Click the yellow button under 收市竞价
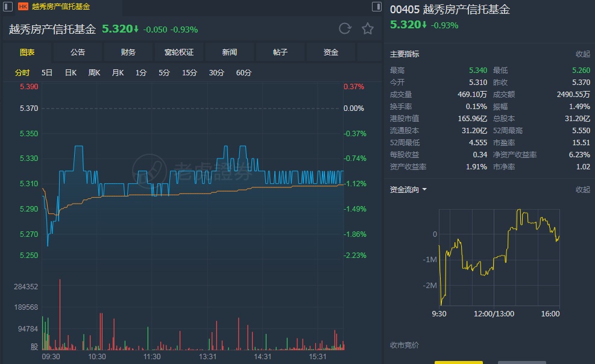The height and width of the screenshot is (364, 595). coord(458,362)
